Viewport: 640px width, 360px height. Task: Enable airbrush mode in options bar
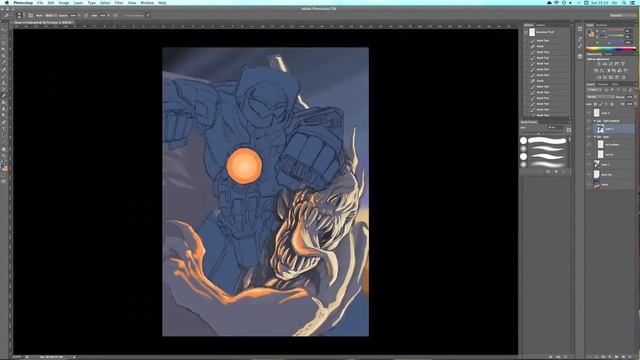pyautogui.click(x=116, y=16)
